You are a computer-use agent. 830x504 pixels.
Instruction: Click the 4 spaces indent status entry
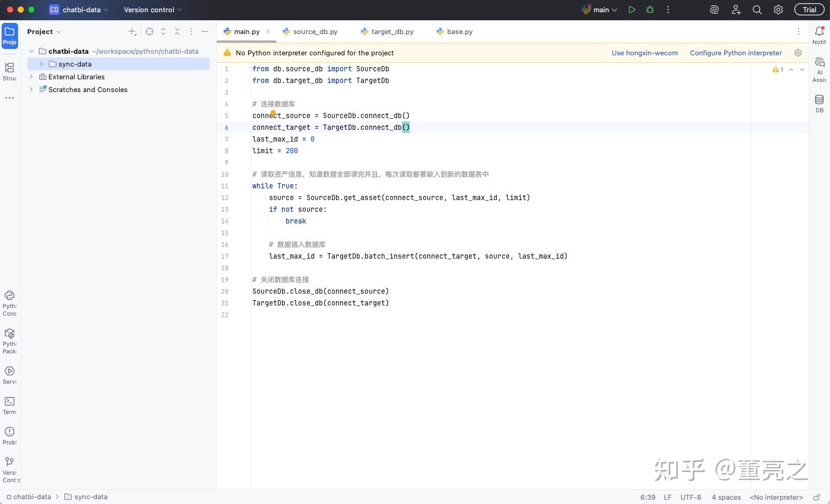(x=726, y=497)
